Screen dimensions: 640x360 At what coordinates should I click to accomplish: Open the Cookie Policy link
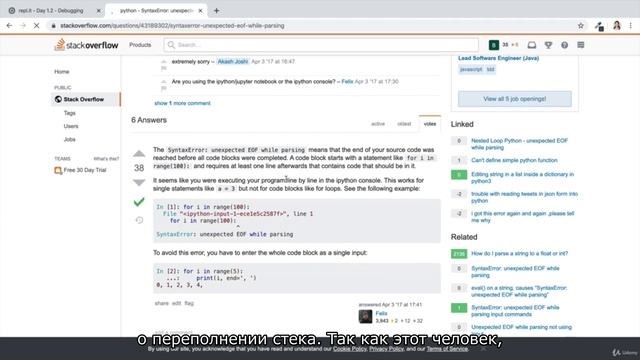(x=349, y=349)
